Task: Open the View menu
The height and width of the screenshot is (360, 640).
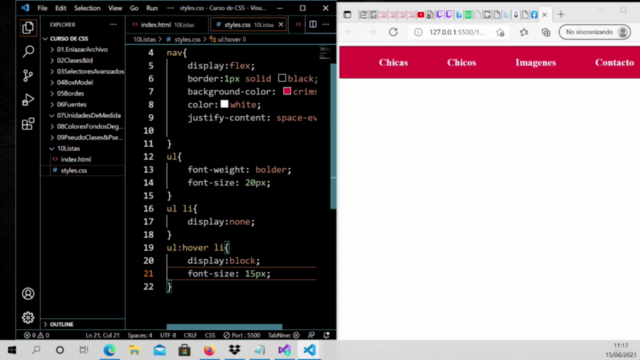Action: [x=115, y=8]
